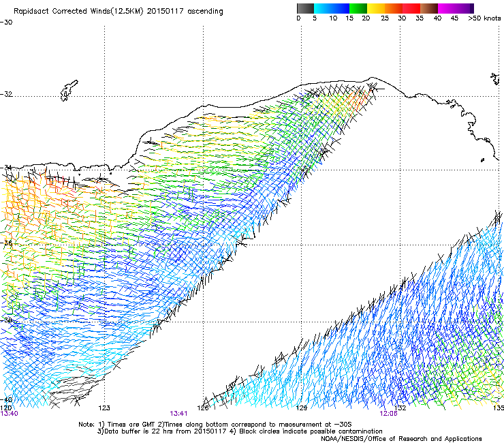Click the small island west of the coast

tap(69, 91)
